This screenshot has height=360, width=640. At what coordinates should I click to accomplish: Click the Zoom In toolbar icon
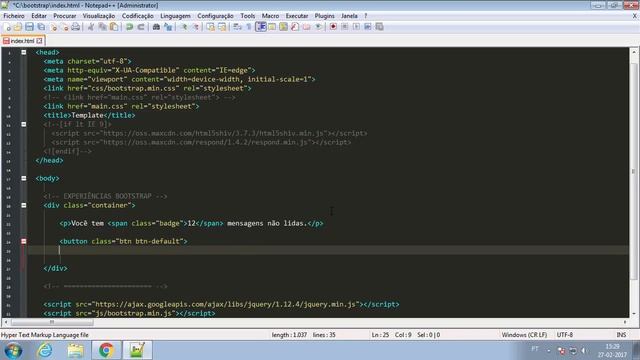(184, 27)
